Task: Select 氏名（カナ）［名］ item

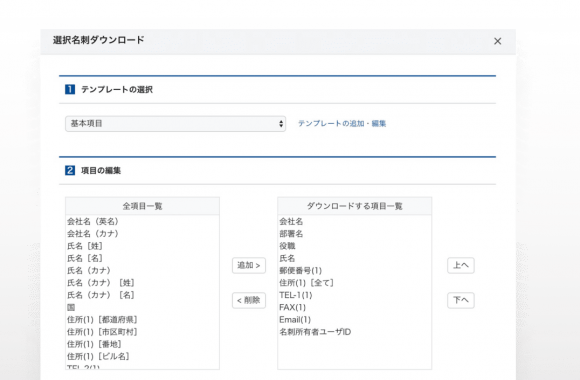Action: pyautogui.click(x=142, y=295)
